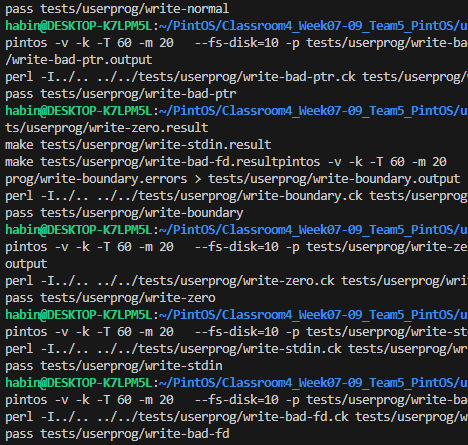Viewport: 468px width, 445px height.
Task: Click perl line for write-zero.ck
Action: pyautogui.click(x=237, y=281)
